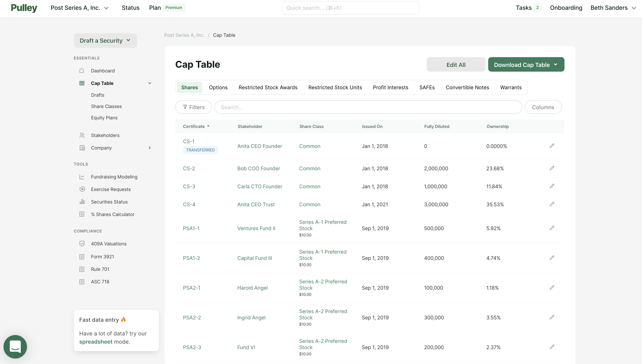Viewport: 642px width, 364px height.
Task: Select the Stakeholders sidebar icon
Action: pos(82,135)
